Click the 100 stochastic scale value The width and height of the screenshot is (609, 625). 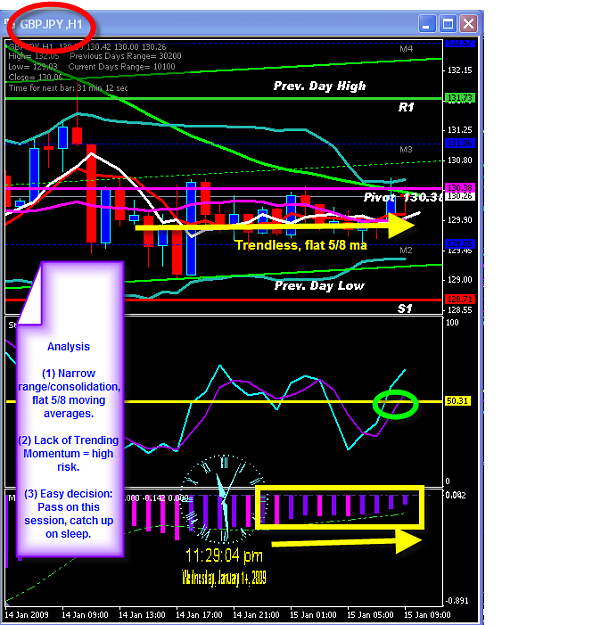[452, 322]
